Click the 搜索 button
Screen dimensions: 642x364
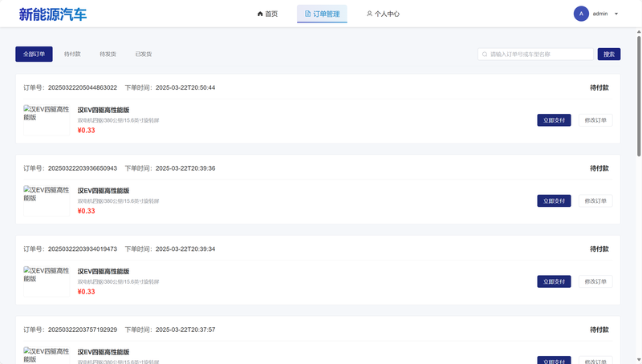pos(609,54)
